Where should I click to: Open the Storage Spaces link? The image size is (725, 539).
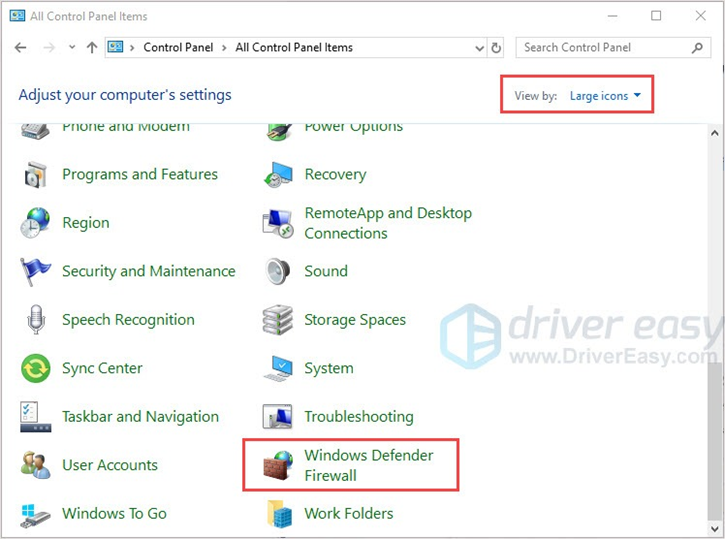(x=355, y=320)
